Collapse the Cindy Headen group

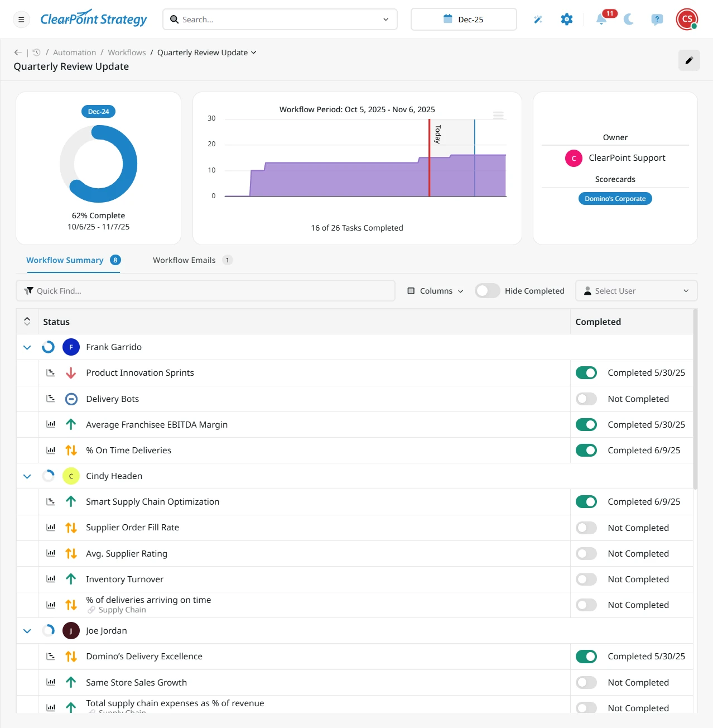point(27,476)
